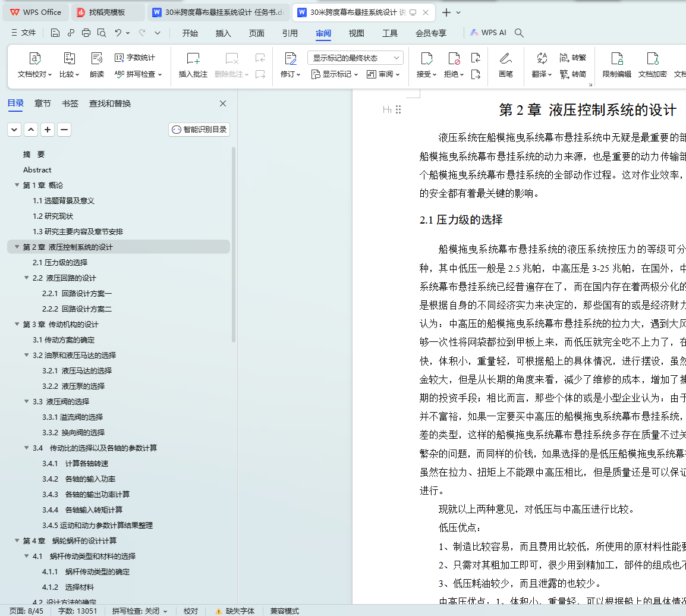The image size is (686, 616).
Task: Click the 字数统计 word count button
Action: tap(135, 58)
